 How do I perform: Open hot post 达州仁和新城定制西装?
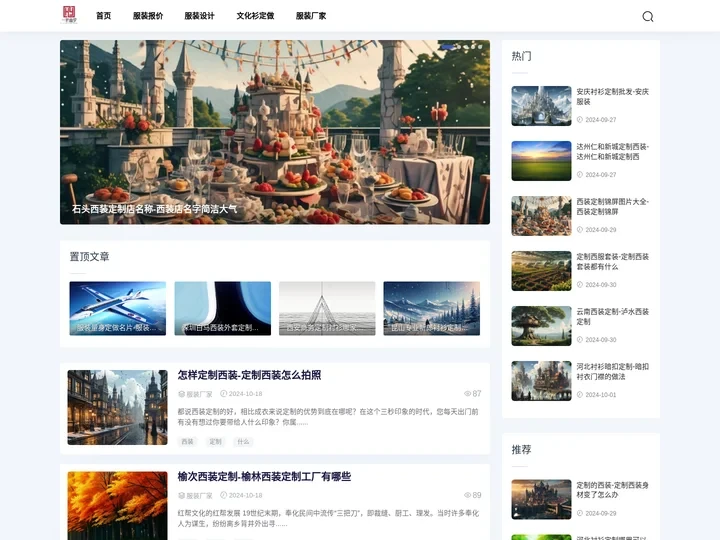pos(613,152)
